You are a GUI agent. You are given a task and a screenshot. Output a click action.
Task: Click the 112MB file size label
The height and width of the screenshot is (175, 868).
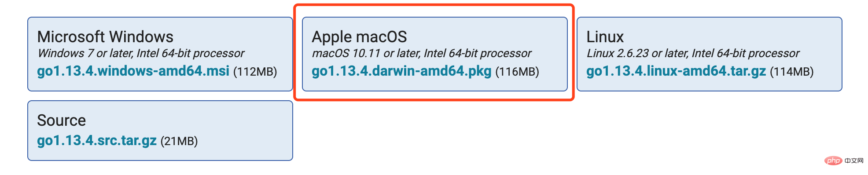click(x=255, y=71)
